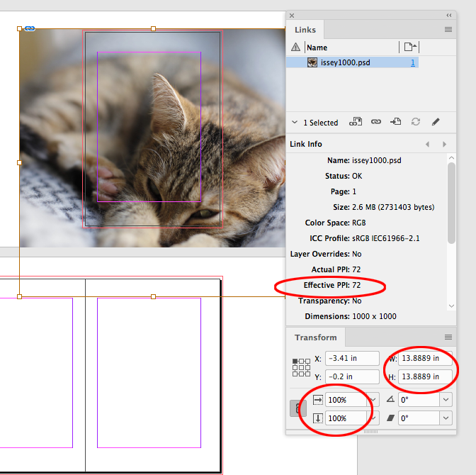Collapse the panel with double-arrow icon
The image size is (476, 475).
pyautogui.click(x=449, y=15)
